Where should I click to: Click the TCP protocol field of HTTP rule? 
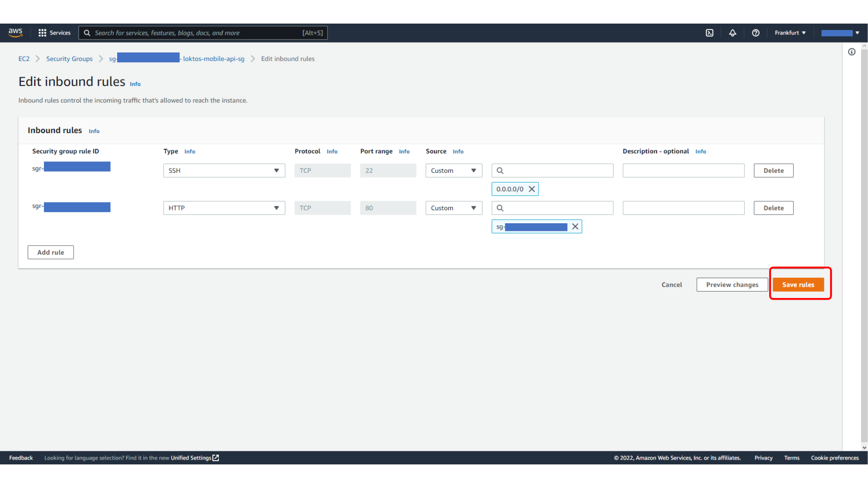pos(323,208)
